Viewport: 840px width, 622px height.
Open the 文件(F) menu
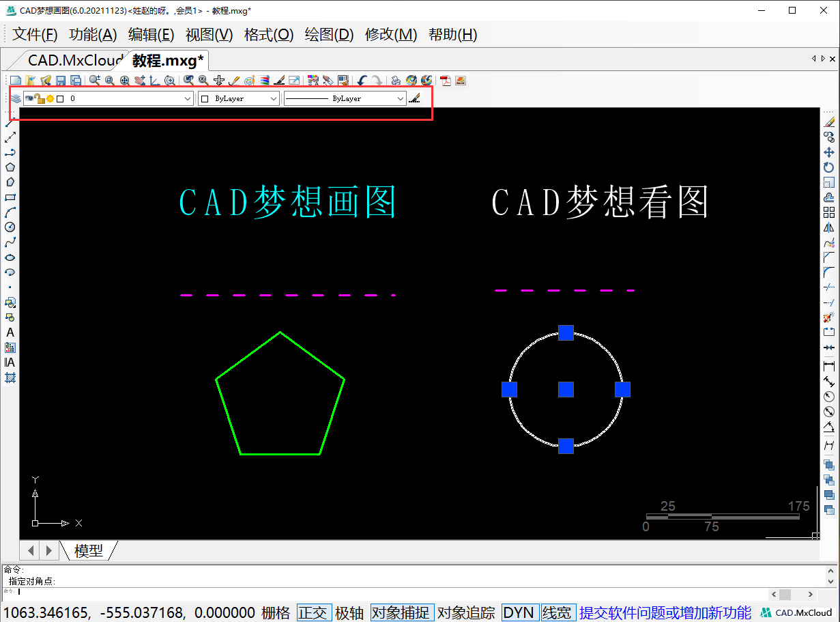(x=35, y=35)
